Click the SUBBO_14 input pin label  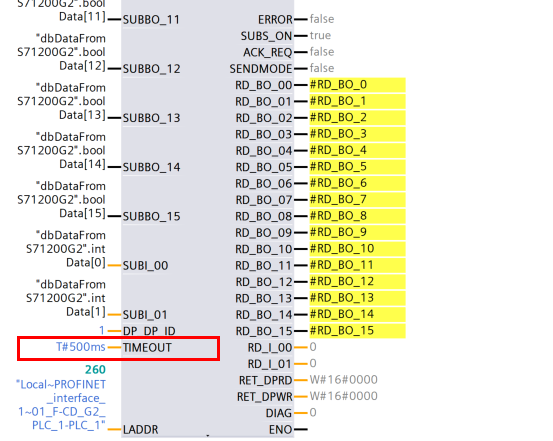pyautogui.click(x=151, y=167)
